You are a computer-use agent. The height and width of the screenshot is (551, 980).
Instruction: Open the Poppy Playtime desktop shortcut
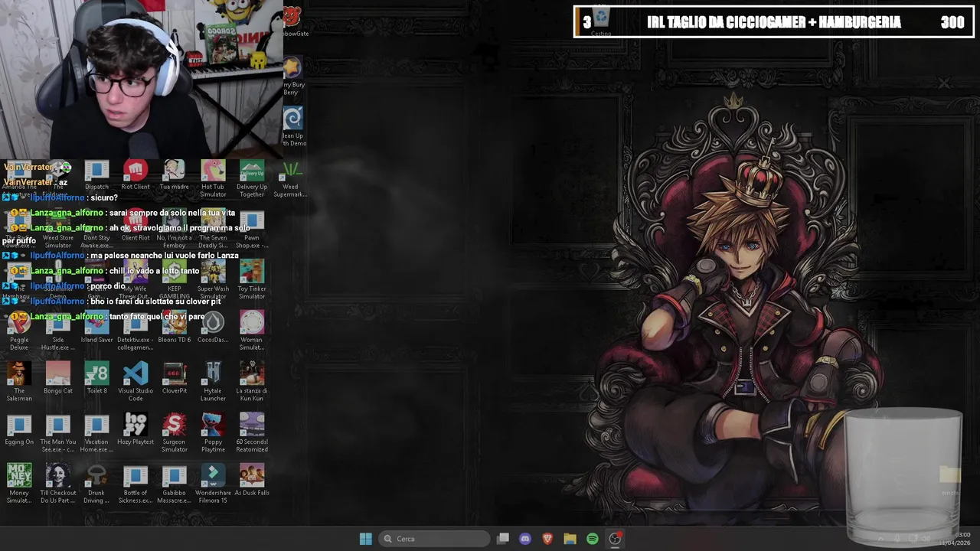click(x=213, y=434)
